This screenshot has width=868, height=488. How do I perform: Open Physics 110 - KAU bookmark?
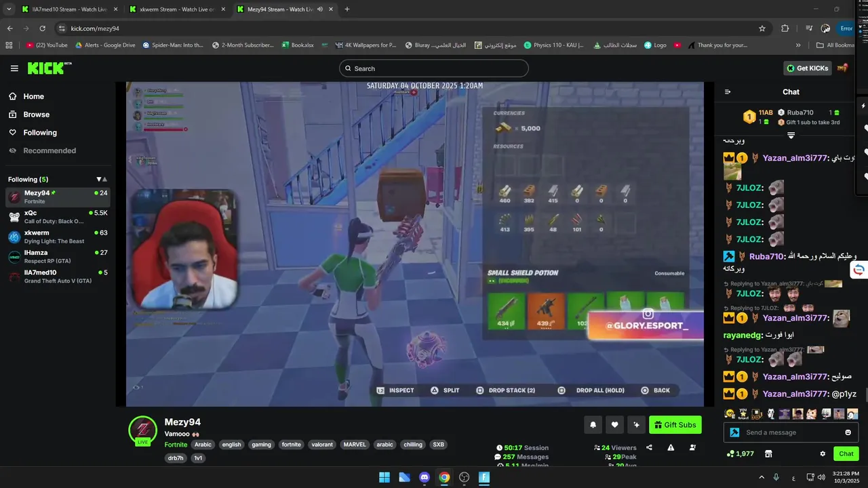[553, 45]
